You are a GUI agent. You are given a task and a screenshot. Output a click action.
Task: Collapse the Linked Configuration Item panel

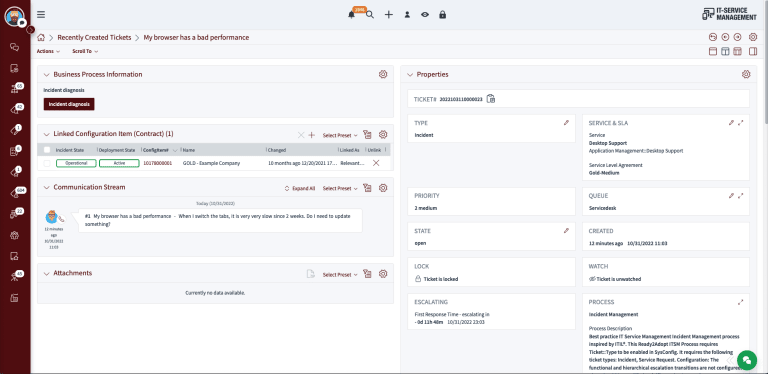click(47, 134)
